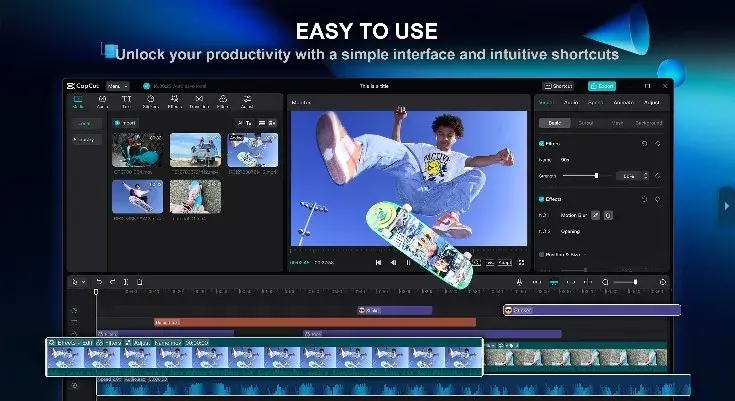
Task: Select the Split clip tool
Action: (126, 282)
